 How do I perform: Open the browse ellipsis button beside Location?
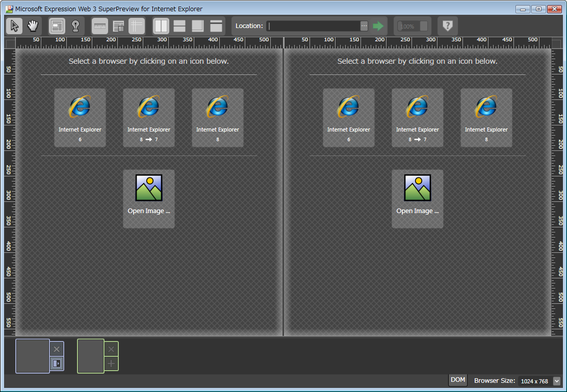364,26
